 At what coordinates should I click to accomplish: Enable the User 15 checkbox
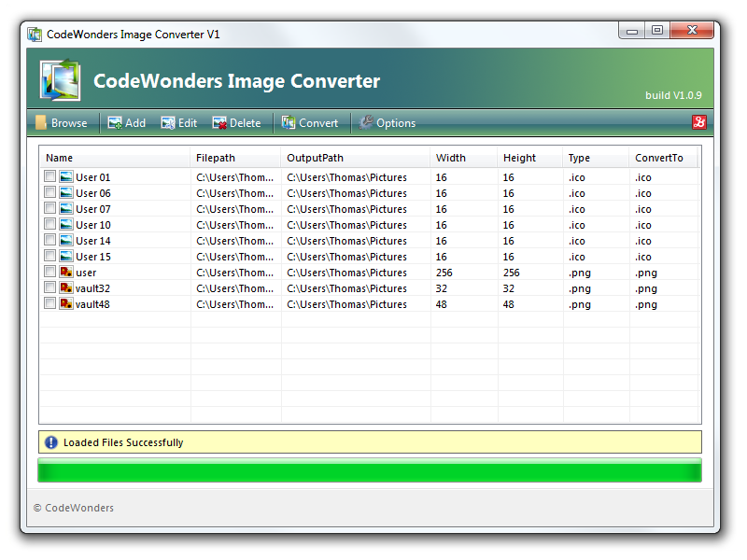(x=50, y=256)
